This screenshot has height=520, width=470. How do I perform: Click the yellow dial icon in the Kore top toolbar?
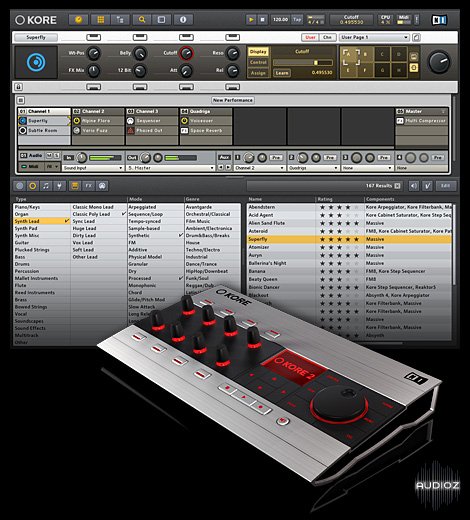click(78, 20)
